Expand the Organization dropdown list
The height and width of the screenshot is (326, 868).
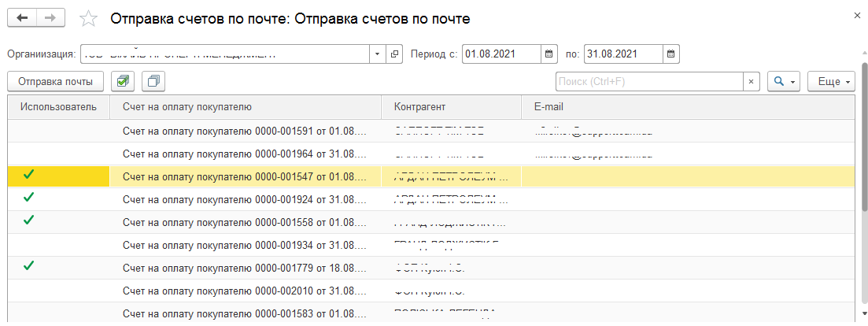pyautogui.click(x=377, y=54)
